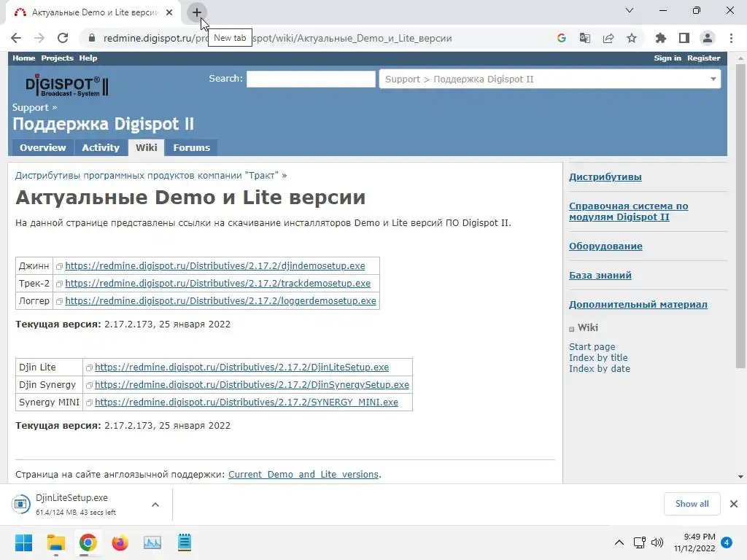Open the Extensions puzzle icon

click(661, 38)
